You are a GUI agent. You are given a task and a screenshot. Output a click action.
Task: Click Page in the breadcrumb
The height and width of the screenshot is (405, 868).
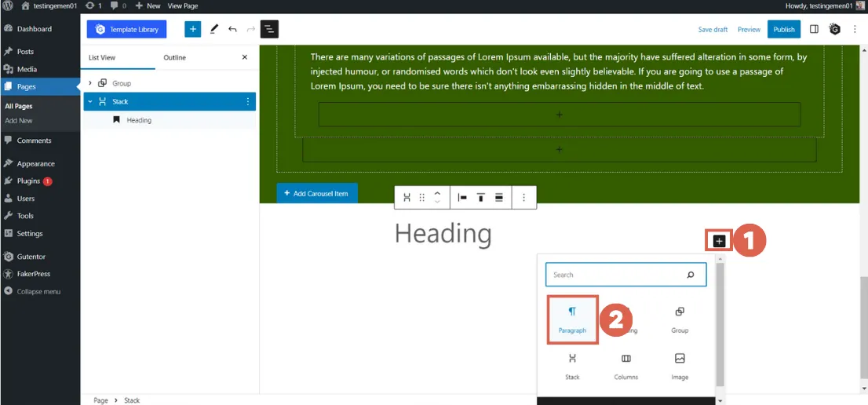tap(100, 400)
